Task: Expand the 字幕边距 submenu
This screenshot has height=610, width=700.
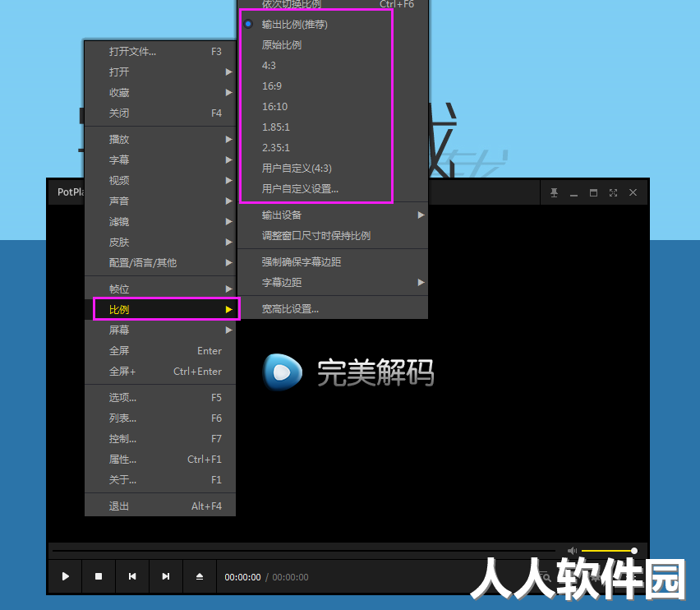Action: pyautogui.click(x=333, y=282)
